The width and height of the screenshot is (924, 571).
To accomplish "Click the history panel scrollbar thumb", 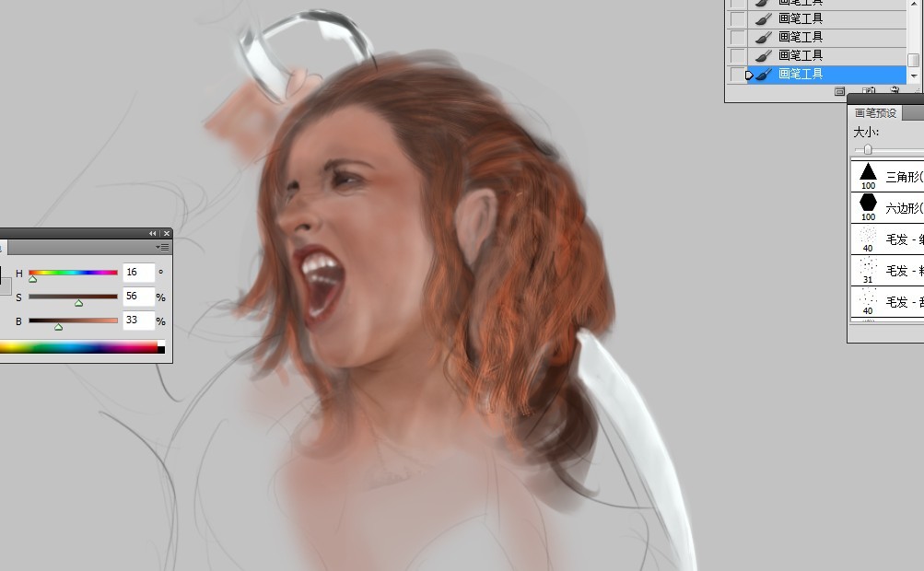I will [914, 60].
